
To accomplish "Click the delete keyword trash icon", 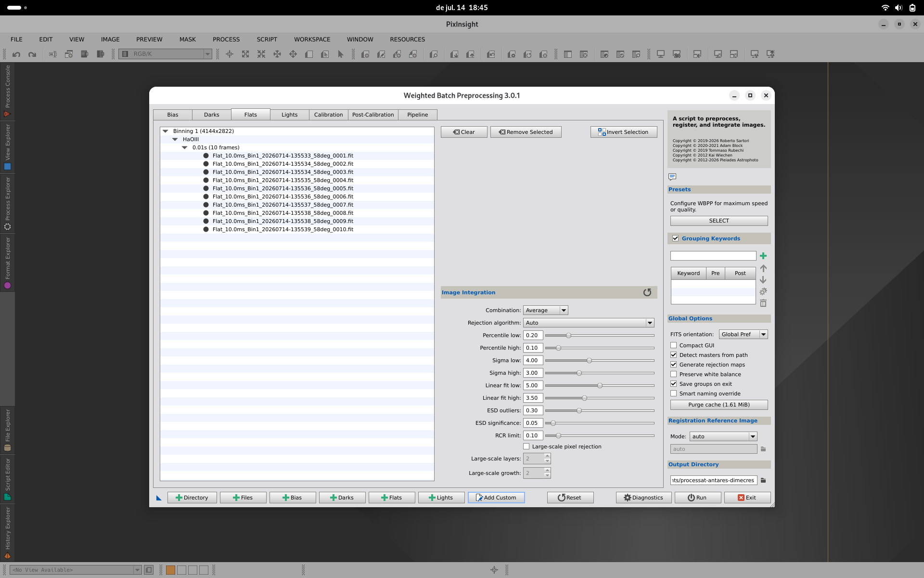I will point(763,303).
